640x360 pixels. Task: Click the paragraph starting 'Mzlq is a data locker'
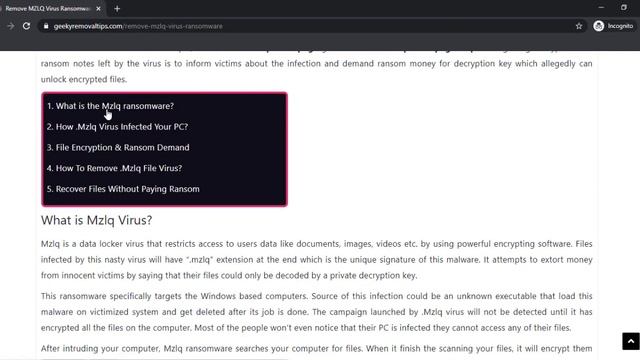click(x=316, y=260)
